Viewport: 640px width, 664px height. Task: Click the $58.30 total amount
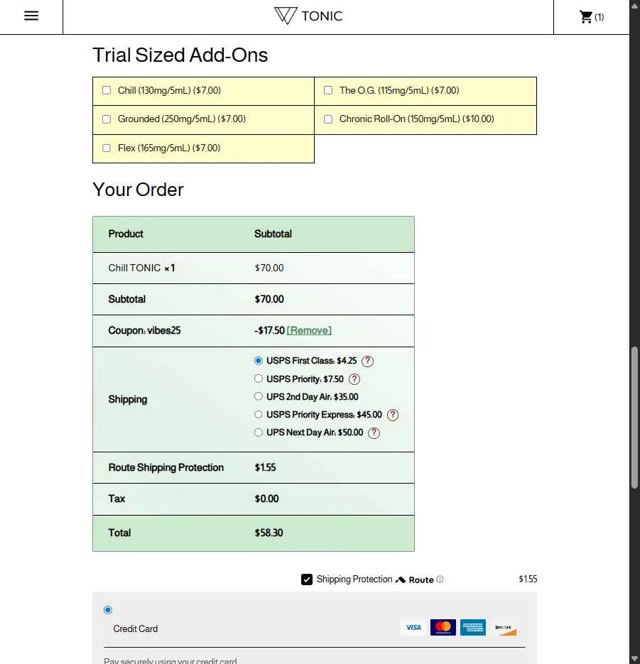point(269,533)
